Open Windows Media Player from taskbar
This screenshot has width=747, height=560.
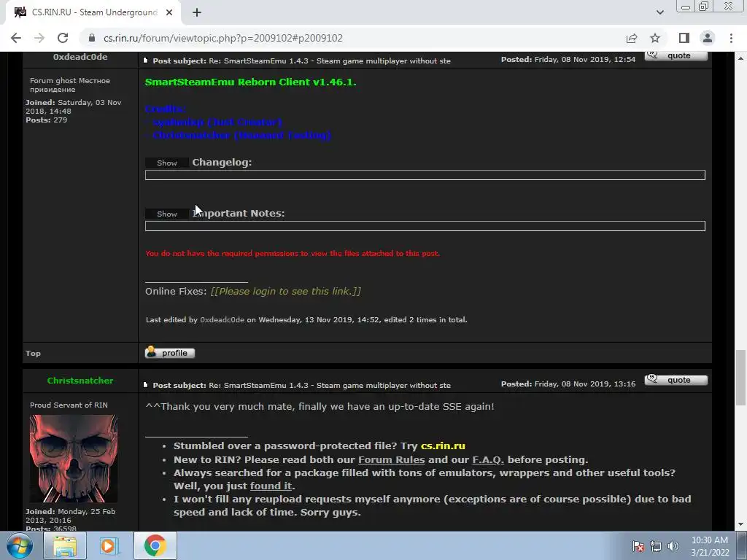pyautogui.click(x=109, y=545)
